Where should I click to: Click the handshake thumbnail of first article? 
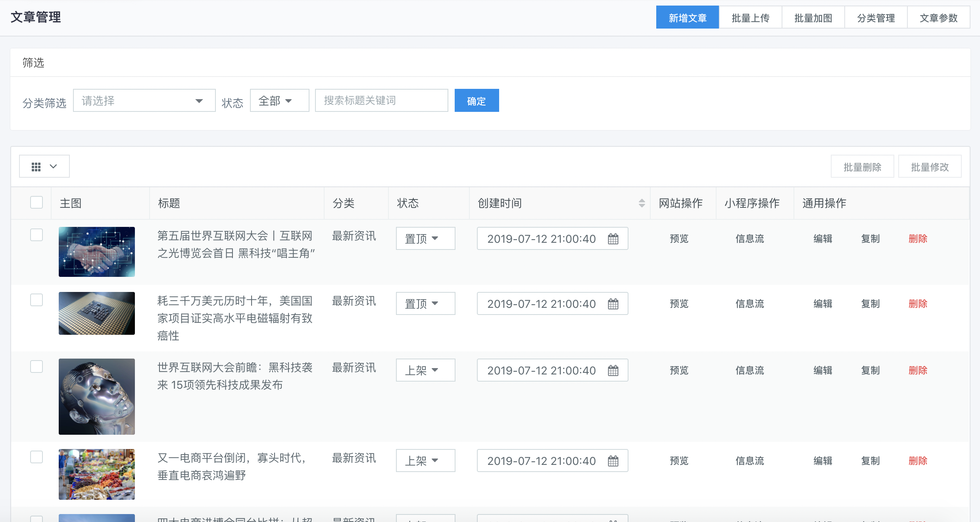[97, 252]
